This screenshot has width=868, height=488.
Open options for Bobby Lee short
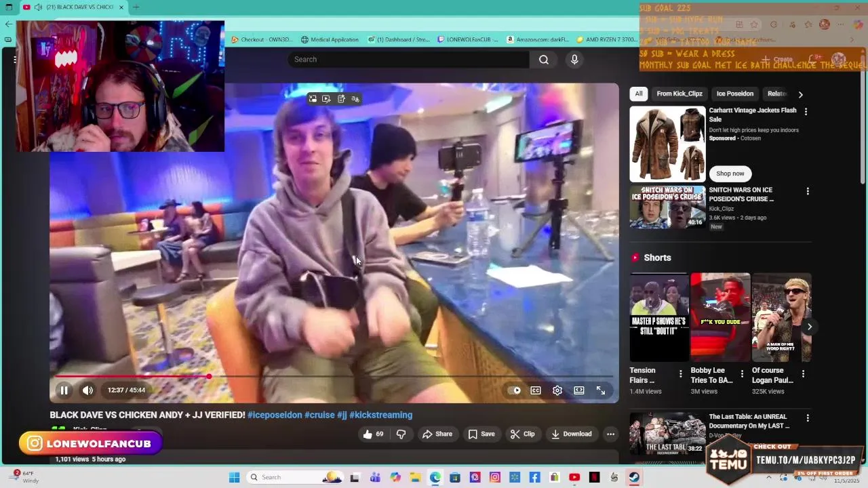tap(742, 374)
